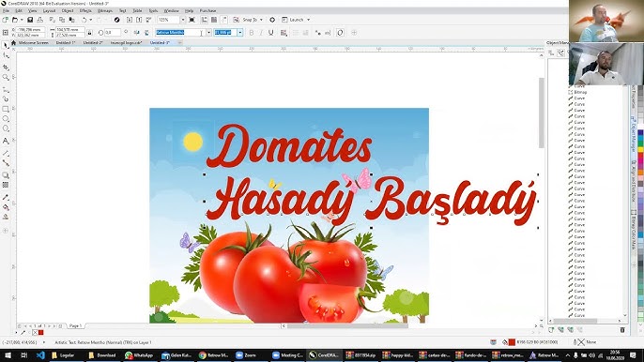Viewport: 644px width, 362px height.
Task: Open WhatsApp from the taskbar
Action: point(139,355)
